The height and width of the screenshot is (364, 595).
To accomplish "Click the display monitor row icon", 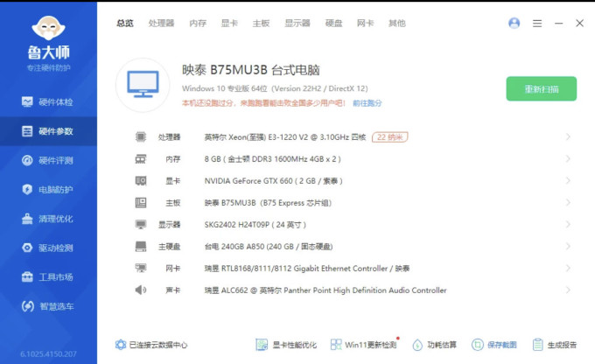I will 141,224.
